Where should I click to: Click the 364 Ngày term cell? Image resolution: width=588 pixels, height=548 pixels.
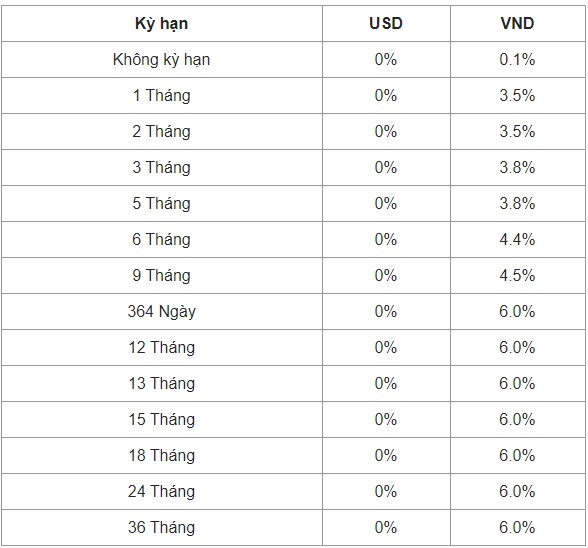pos(162,312)
